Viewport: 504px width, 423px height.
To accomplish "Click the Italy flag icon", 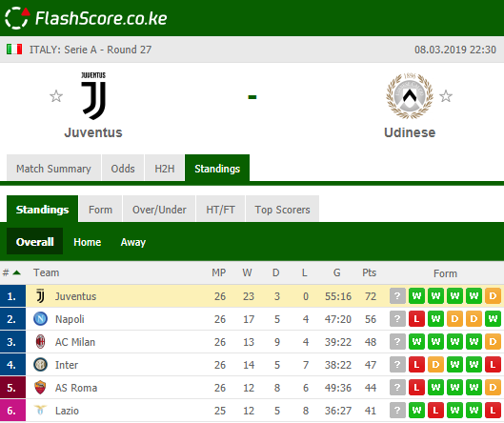I will (x=14, y=50).
